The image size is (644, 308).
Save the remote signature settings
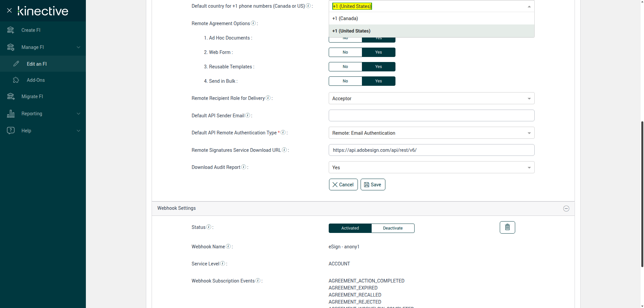373,185
